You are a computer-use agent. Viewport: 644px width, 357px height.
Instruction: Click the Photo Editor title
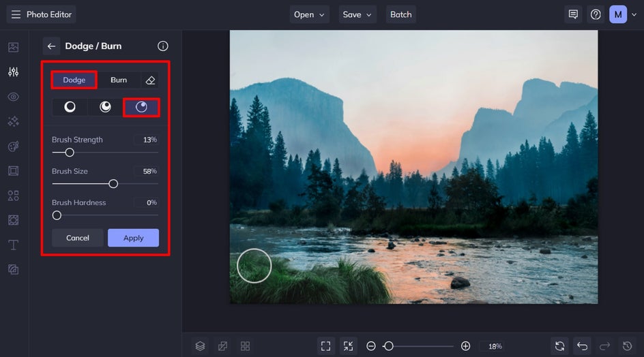(x=49, y=15)
